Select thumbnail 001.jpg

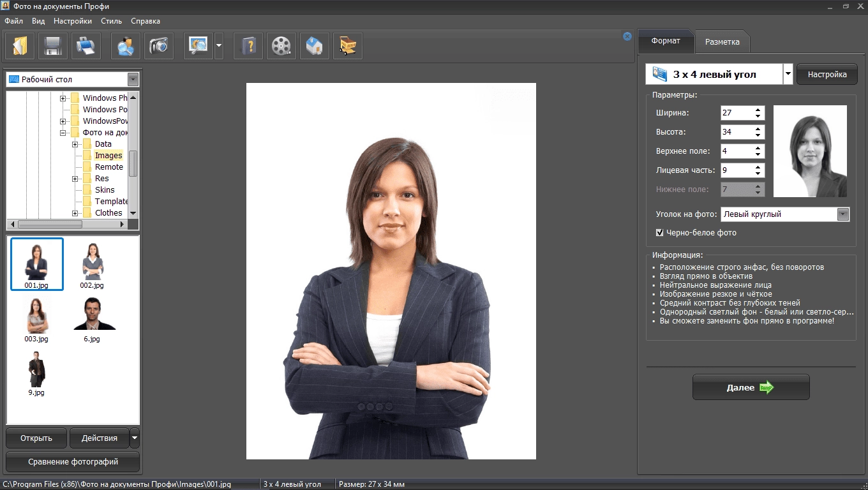point(37,264)
